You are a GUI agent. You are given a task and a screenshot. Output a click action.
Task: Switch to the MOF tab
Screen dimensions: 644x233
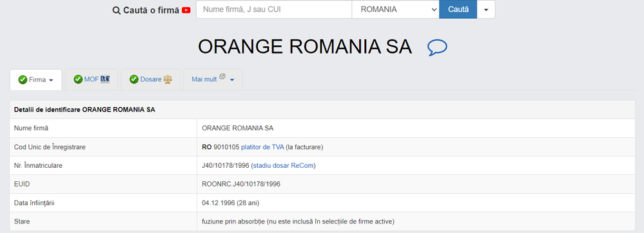tap(92, 79)
